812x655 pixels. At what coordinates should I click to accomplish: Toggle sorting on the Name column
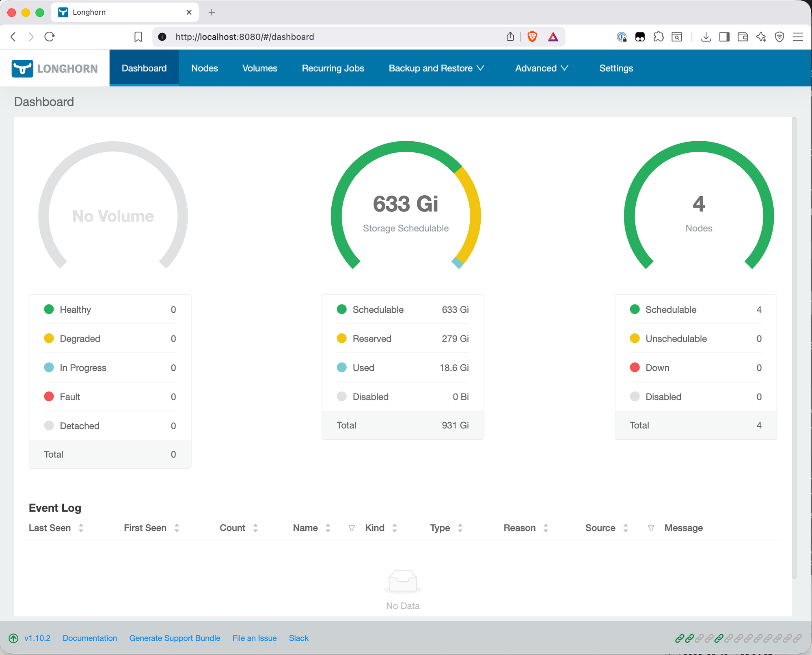[329, 528]
